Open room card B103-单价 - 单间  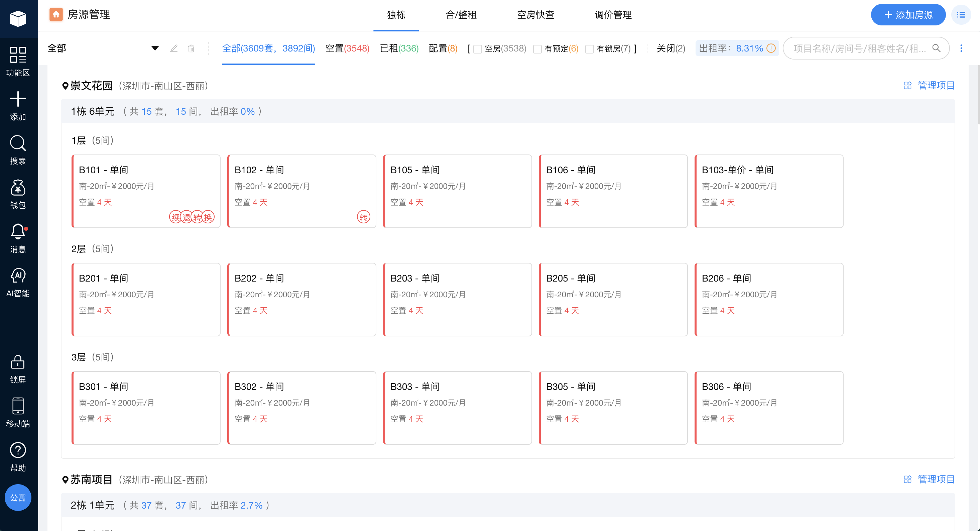[769, 191]
